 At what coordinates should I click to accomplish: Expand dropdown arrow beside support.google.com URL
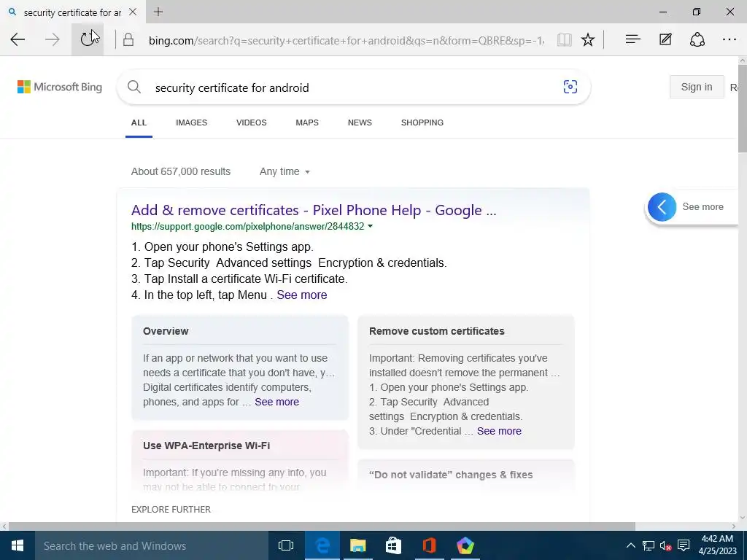(x=371, y=226)
